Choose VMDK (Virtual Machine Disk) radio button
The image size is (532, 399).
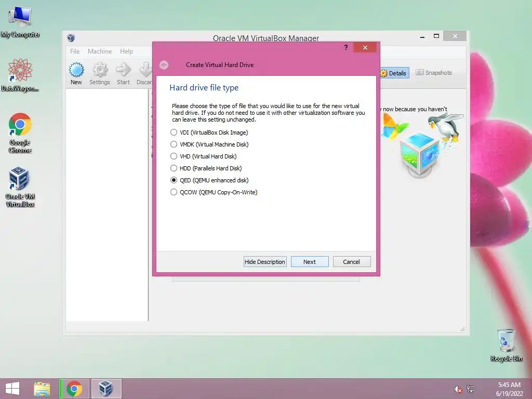[x=174, y=144]
